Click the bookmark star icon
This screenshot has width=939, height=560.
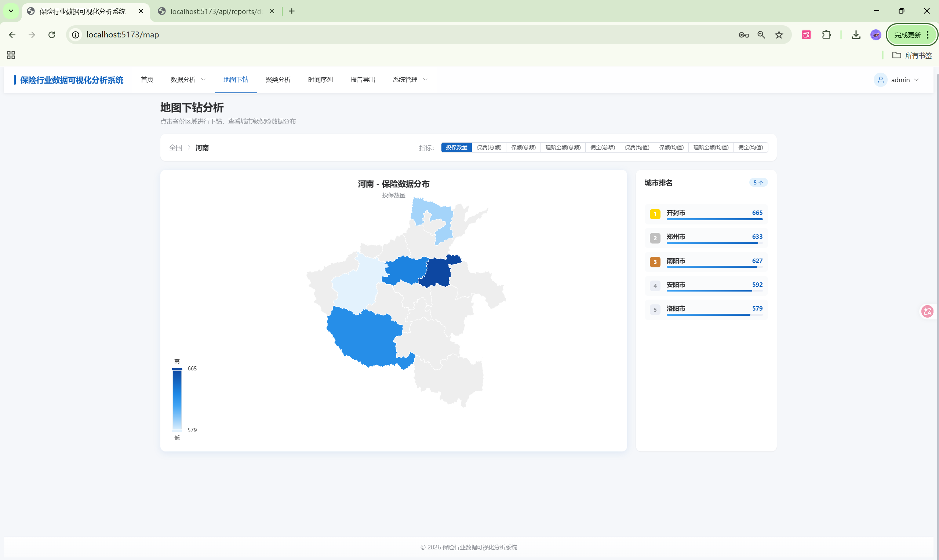tap(779, 35)
